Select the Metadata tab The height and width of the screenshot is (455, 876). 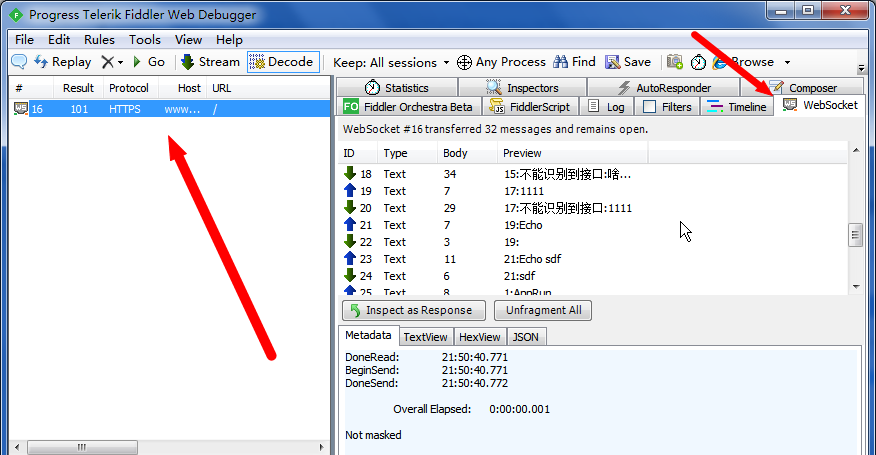[368, 335]
